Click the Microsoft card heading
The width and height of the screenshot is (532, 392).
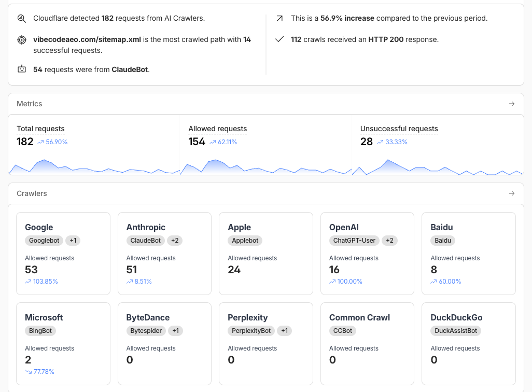tap(44, 318)
